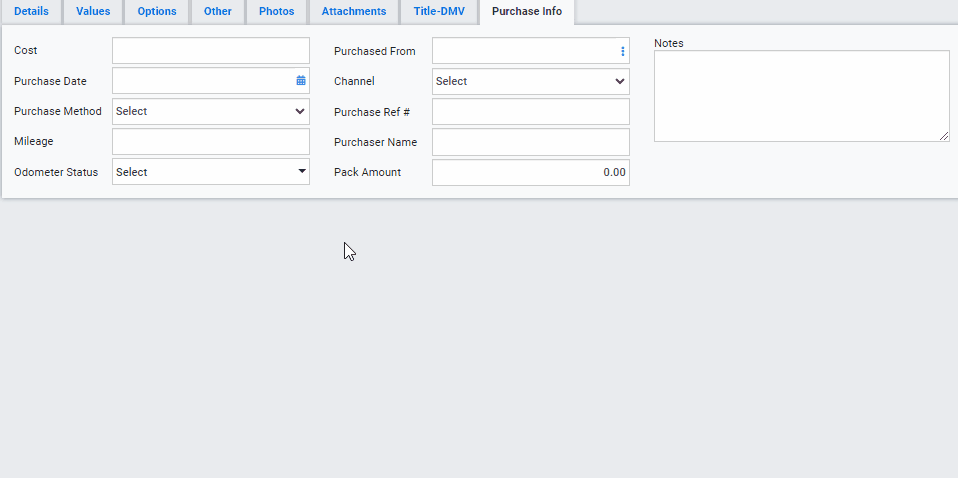The height and width of the screenshot is (478, 958).
Task: Open the Values tab
Action: click(93, 12)
